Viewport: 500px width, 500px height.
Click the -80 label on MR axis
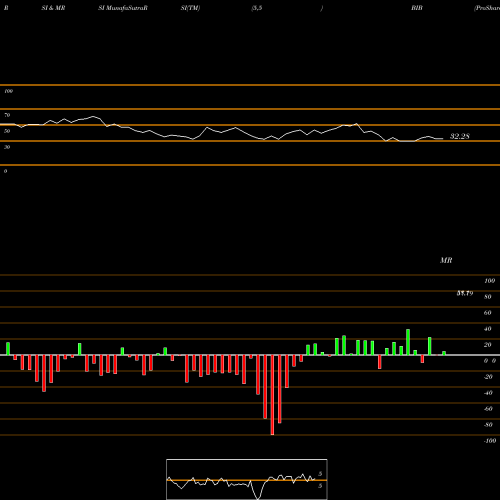488,425
